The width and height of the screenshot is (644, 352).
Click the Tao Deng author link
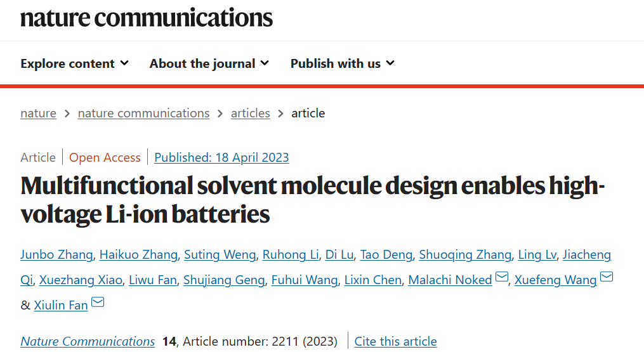386,255
